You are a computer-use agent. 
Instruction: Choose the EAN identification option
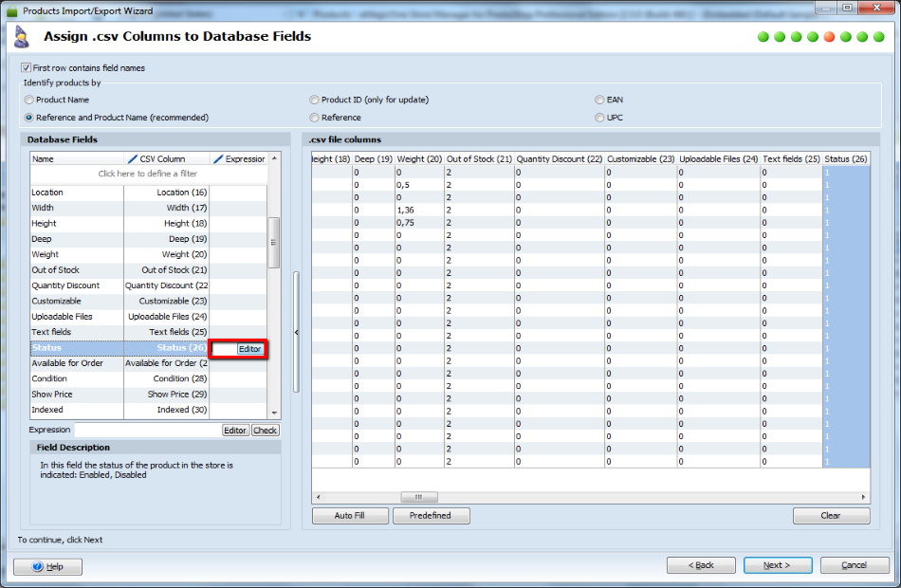(x=599, y=100)
